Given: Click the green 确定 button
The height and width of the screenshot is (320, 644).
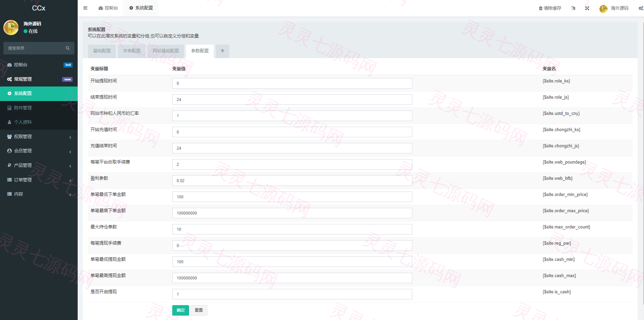Looking at the screenshot, I should coord(181,310).
